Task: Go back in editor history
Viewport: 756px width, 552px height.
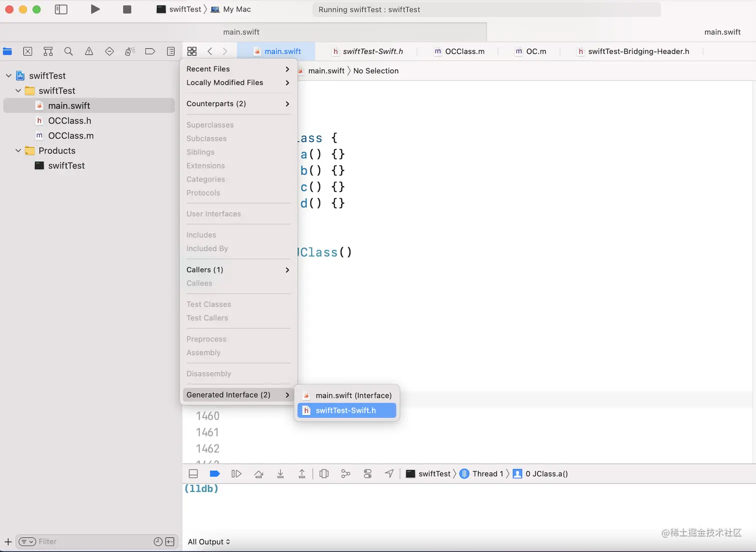Action: pos(210,51)
